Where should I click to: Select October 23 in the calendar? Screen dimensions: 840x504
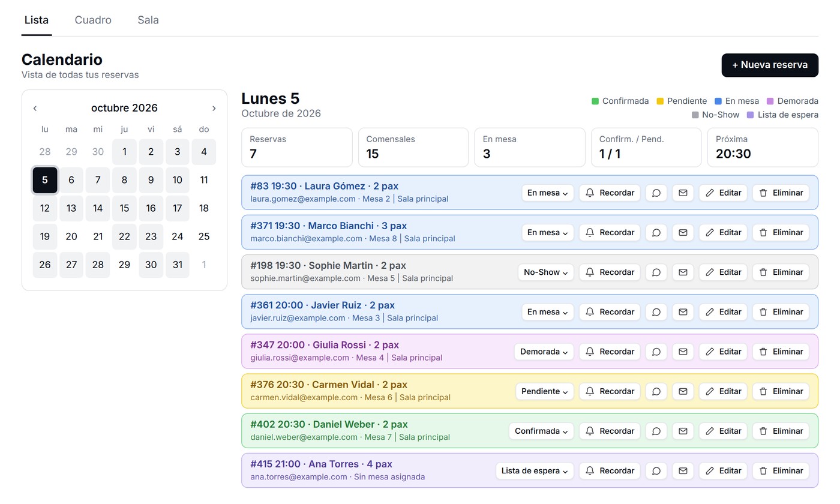151,236
